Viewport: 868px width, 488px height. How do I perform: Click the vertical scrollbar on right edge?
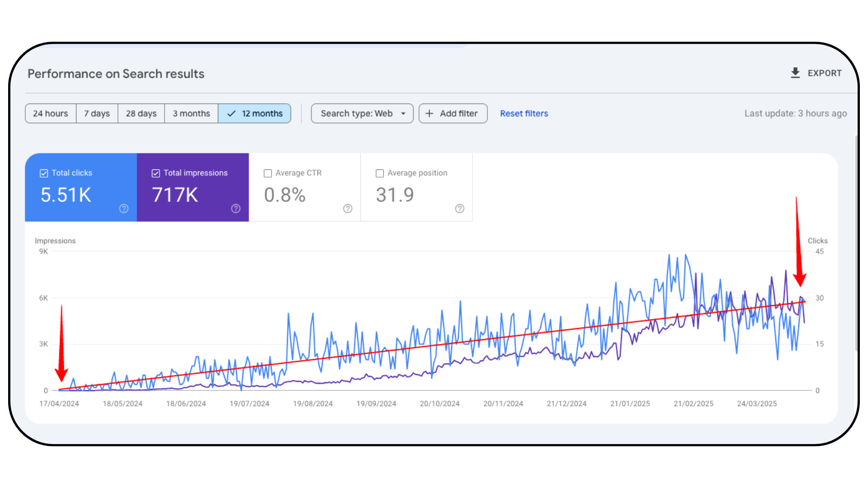856,244
